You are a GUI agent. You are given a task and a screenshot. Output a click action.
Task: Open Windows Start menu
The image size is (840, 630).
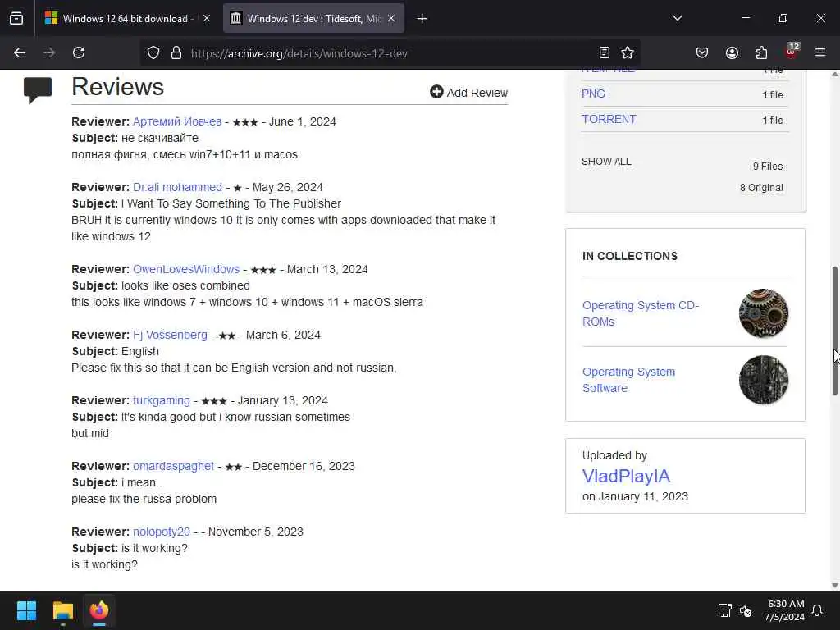pyautogui.click(x=26, y=610)
